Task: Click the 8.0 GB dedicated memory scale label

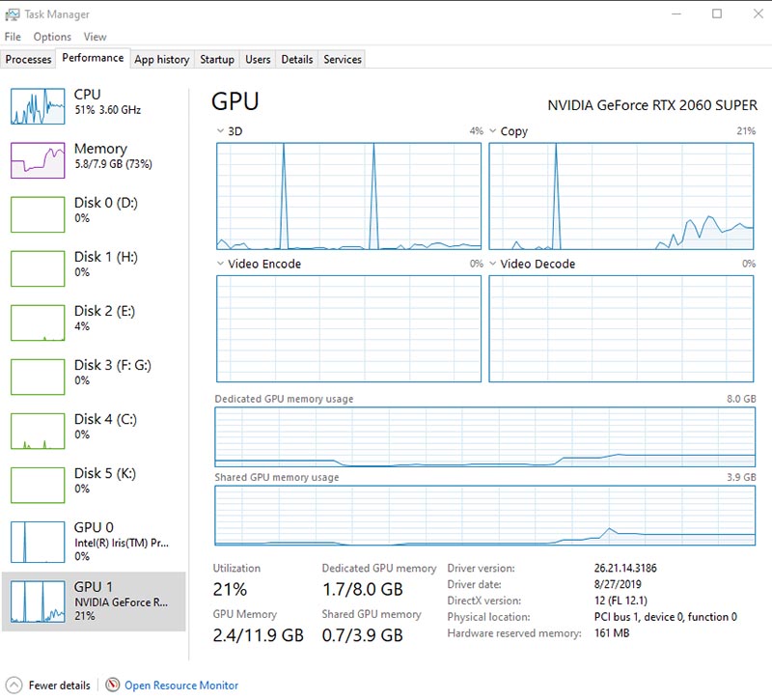Action: click(x=741, y=399)
